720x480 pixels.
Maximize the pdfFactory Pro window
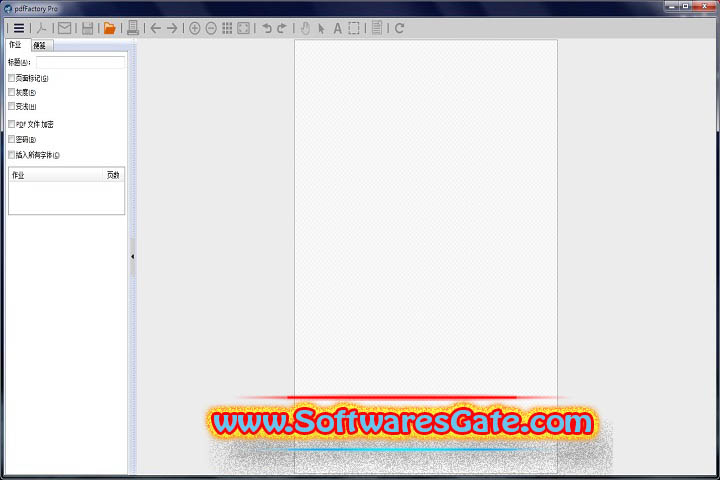coord(686,6)
